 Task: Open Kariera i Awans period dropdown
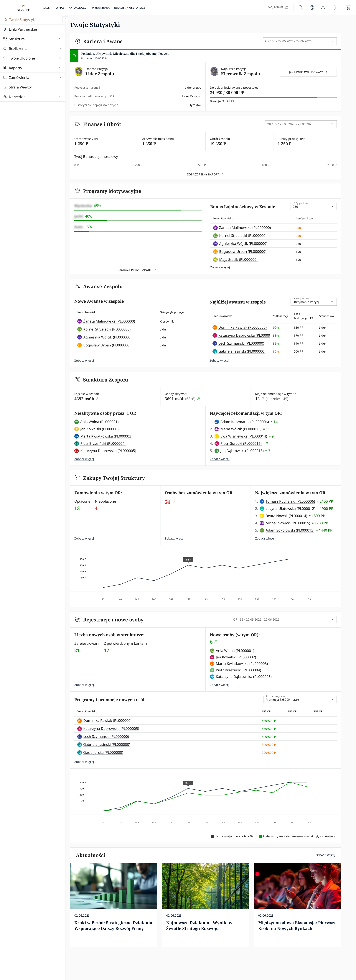(x=299, y=41)
